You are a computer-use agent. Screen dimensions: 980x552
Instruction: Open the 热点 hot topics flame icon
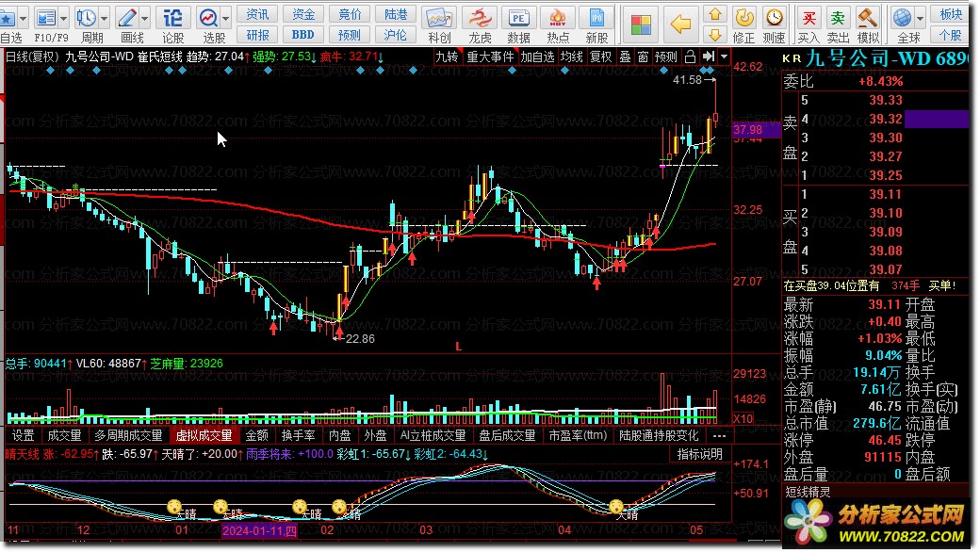tap(558, 18)
